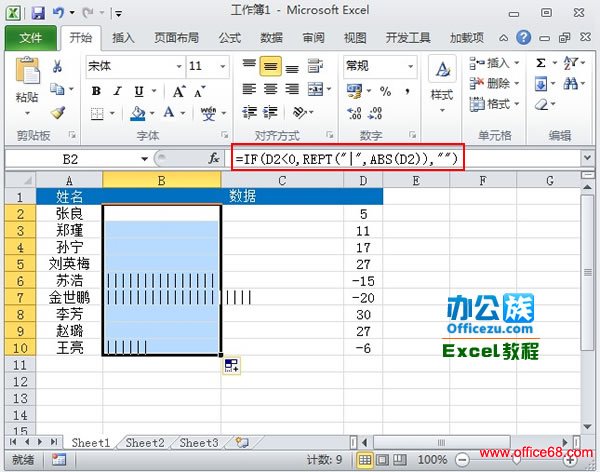The height and width of the screenshot is (472, 600).
Task: Toggle Align Text Right
Action: pos(292,89)
